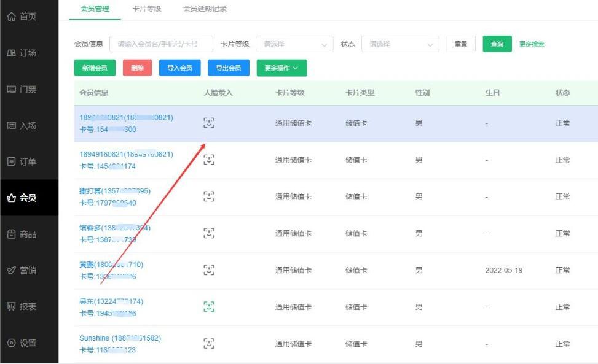
Task: Open the 更多操作 dropdown button
Action: tap(281, 68)
